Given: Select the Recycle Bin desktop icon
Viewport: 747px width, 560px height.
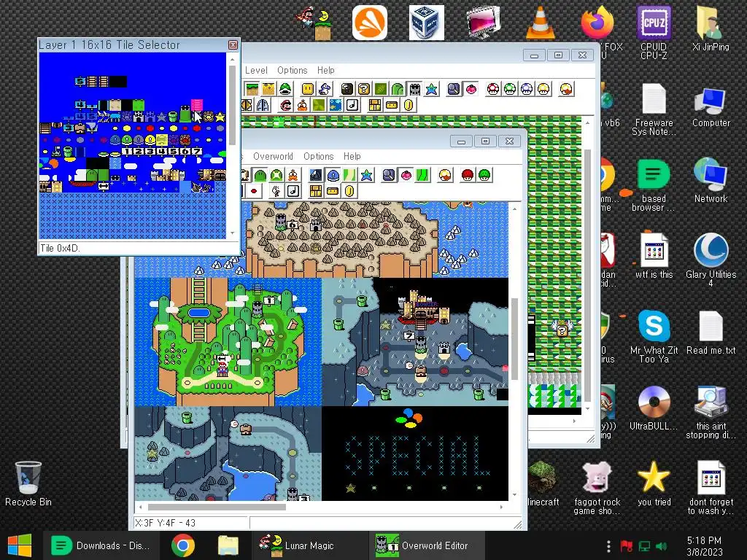Looking at the screenshot, I should pyautogui.click(x=28, y=484).
